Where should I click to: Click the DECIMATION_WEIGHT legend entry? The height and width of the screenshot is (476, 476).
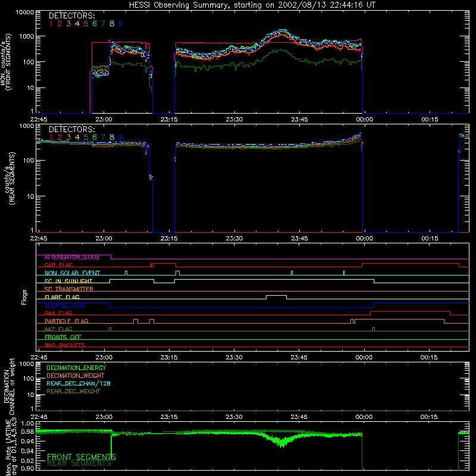pyautogui.click(x=76, y=375)
